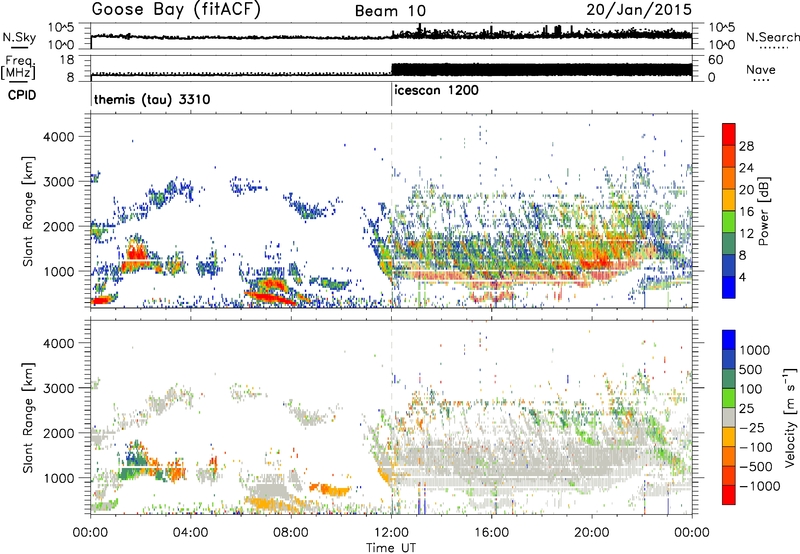Click the '100' label on Velocity colorbar
This screenshot has height=554, width=800.
(753, 389)
